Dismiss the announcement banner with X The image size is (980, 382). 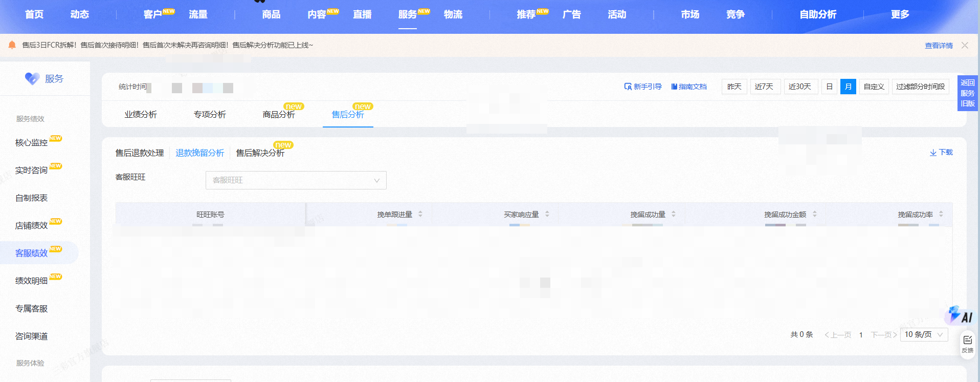click(x=965, y=46)
